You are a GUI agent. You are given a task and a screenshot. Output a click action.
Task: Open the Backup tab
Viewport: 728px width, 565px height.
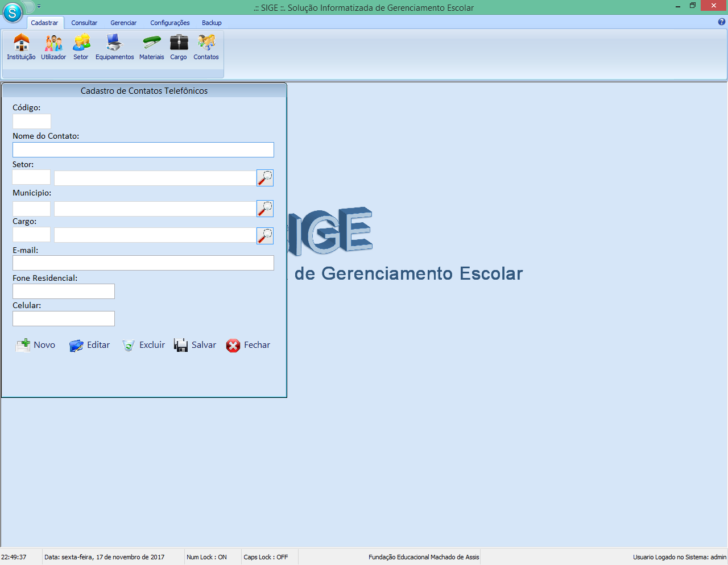(x=211, y=23)
